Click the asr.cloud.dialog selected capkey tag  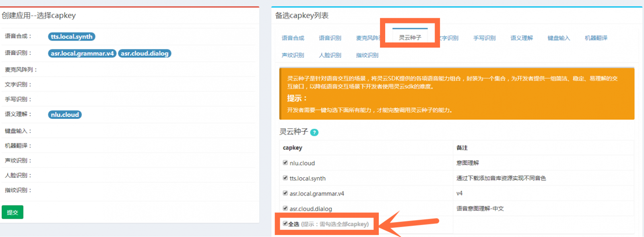pyautogui.click(x=144, y=54)
